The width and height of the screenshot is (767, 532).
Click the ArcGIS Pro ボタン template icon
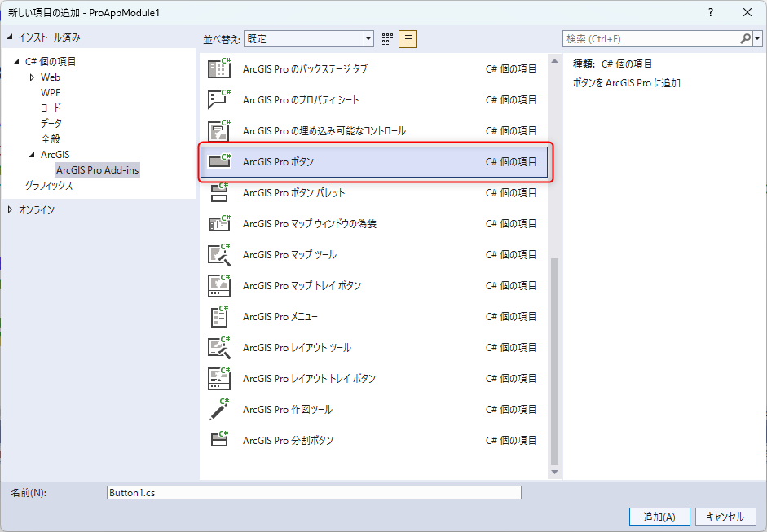pyautogui.click(x=218, y=161)
